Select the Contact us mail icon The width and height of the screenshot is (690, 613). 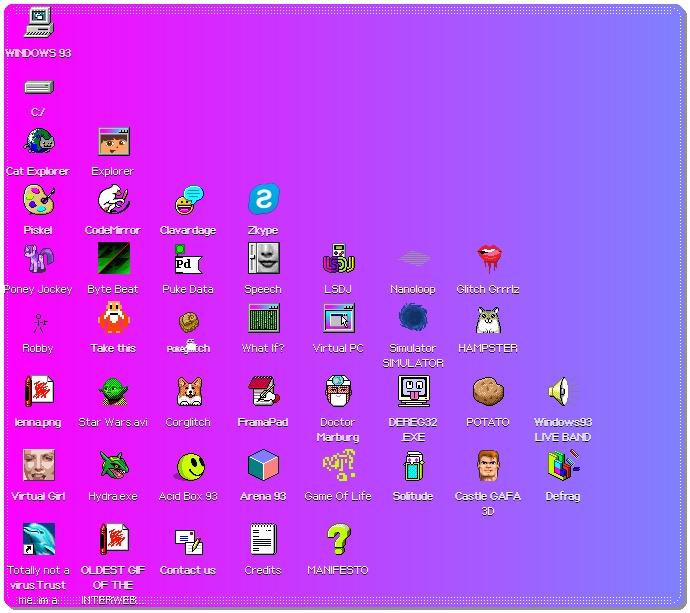coord(188,541)
